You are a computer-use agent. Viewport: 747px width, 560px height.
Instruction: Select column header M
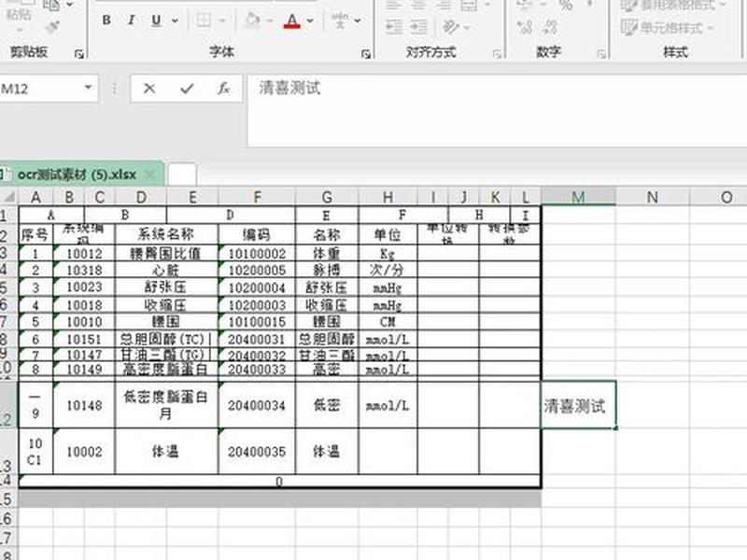(x=578, y=197)
